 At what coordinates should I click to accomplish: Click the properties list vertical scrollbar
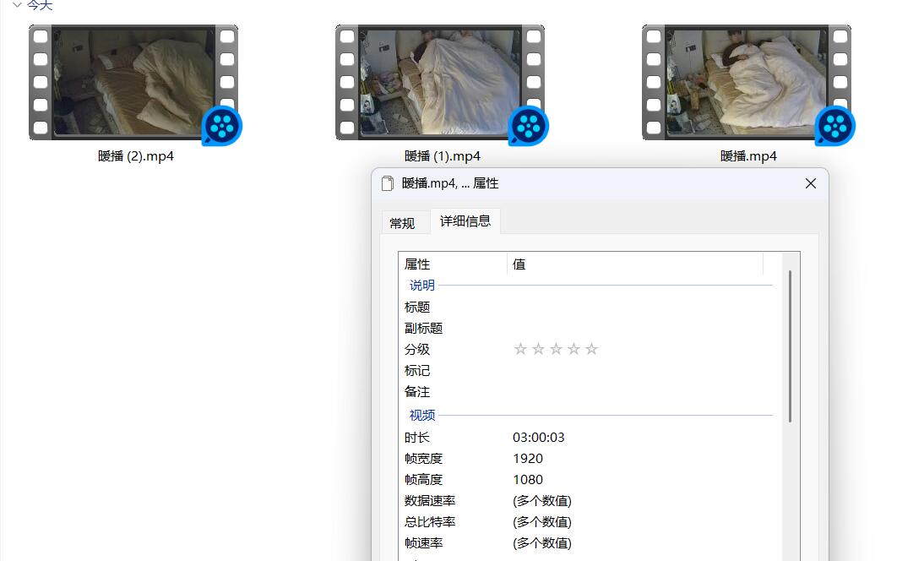[x=790, y=346]
